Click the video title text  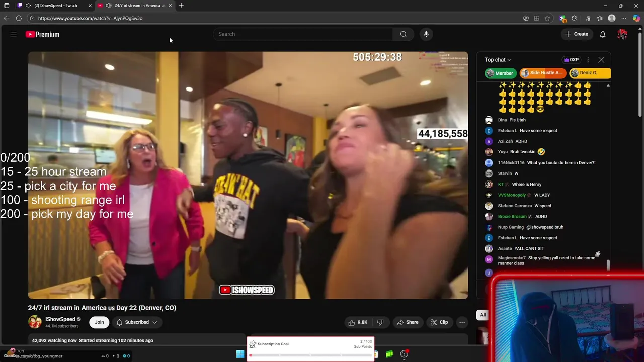(x=102, y=308)
